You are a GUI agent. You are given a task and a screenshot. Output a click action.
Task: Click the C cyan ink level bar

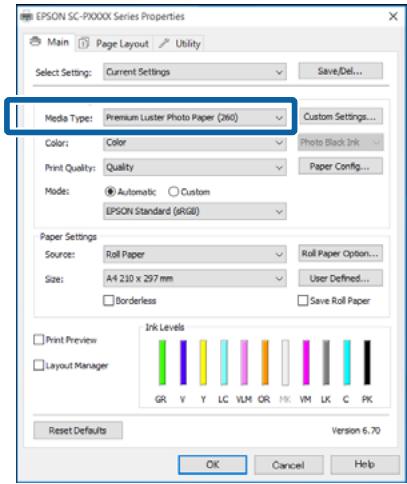(347, 362)
